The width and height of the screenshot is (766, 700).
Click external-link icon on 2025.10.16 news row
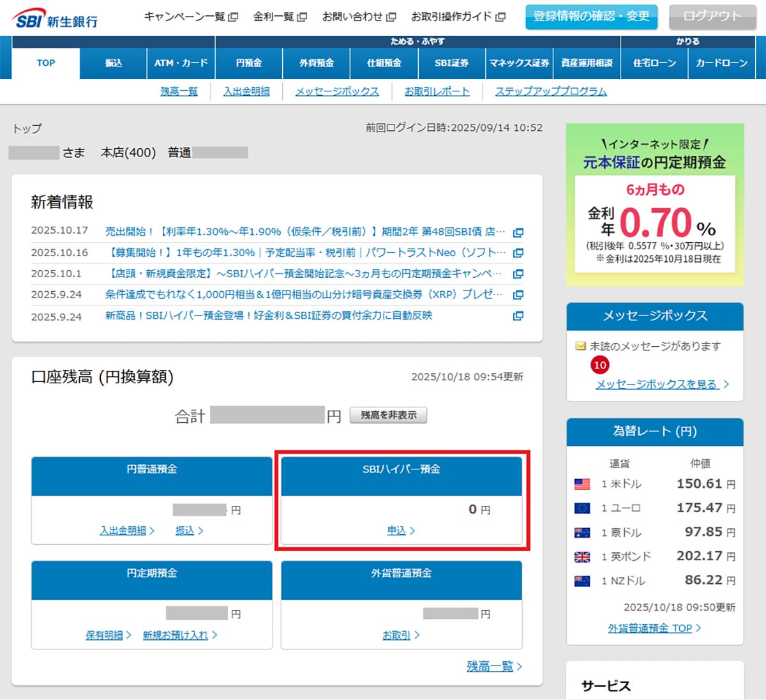tap(518, 253)
